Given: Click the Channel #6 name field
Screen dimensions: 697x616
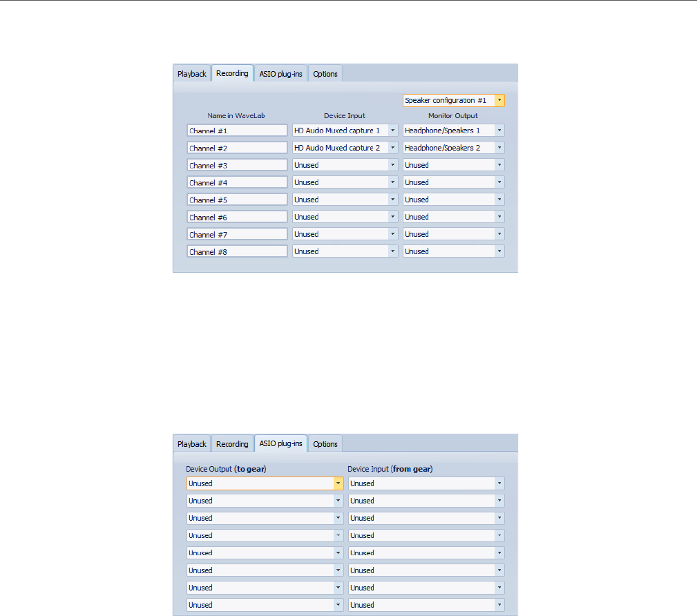Looking at the screenshot, I should [x=237, y=217].
